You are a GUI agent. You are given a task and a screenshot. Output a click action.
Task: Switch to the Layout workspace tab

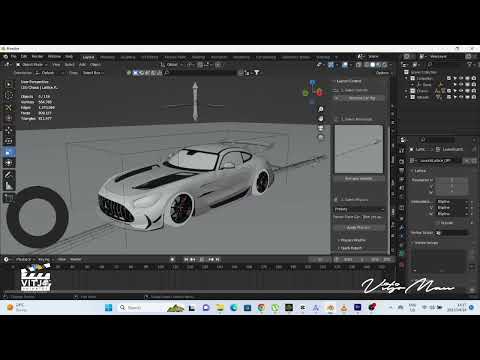88,57
